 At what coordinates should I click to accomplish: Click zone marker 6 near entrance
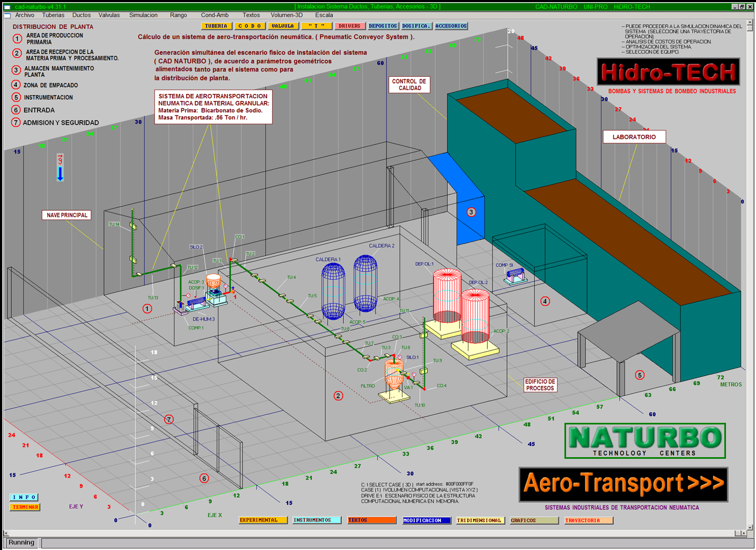[204, 478]
